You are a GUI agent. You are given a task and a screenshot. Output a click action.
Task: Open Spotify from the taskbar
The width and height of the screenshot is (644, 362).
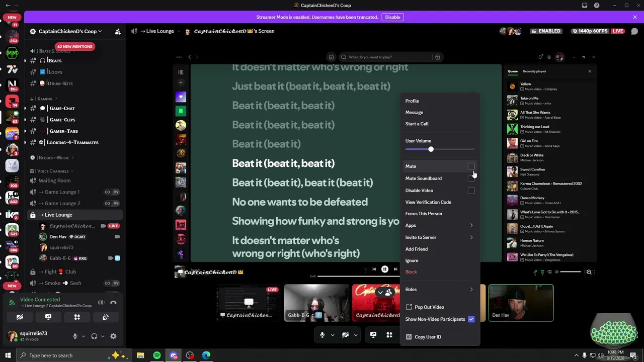(x=157, y=355)
